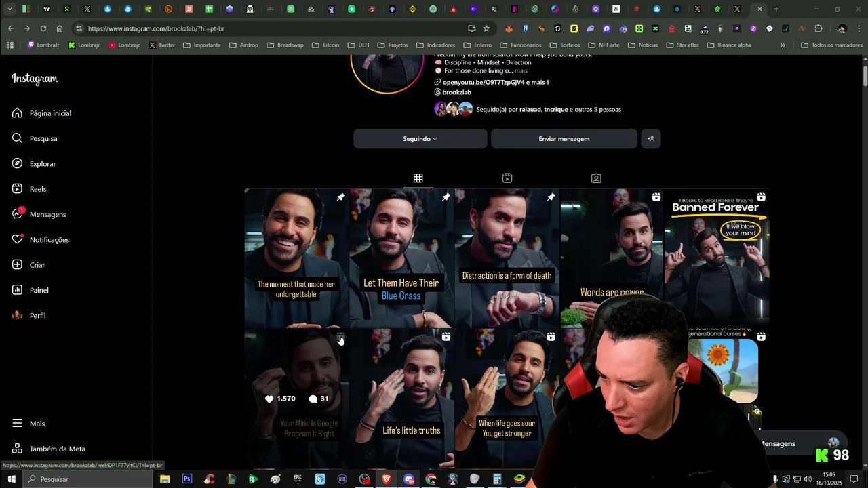Open post 'When life goes sour You get stronger'
This screenshot has height=488, width=868.
point(507,399)
